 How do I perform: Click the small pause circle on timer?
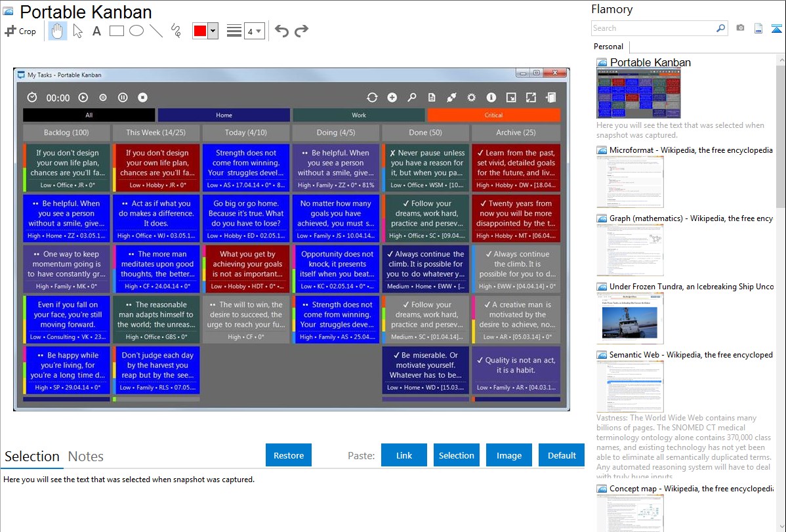coord(103,97)
